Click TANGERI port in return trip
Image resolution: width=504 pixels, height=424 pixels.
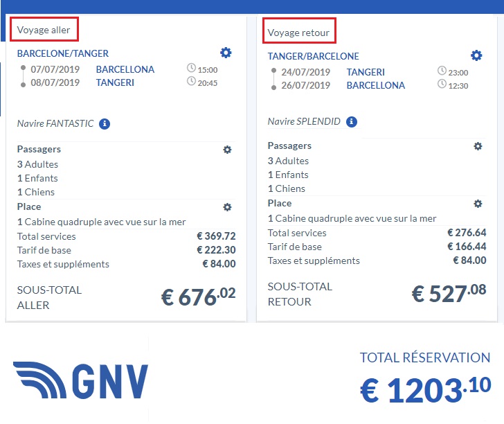coord(366,72)
